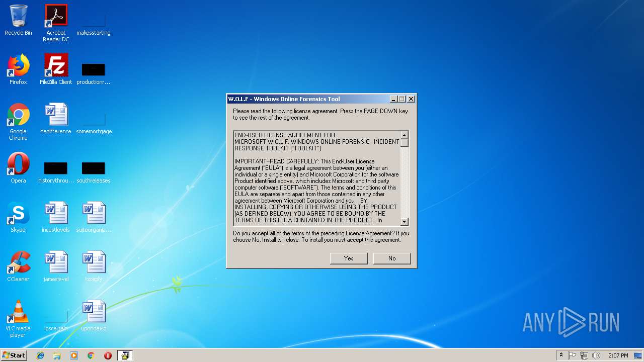Select the upondavid Word document
This screenshot has height=362, width=644.
click(x=94, y=316)
